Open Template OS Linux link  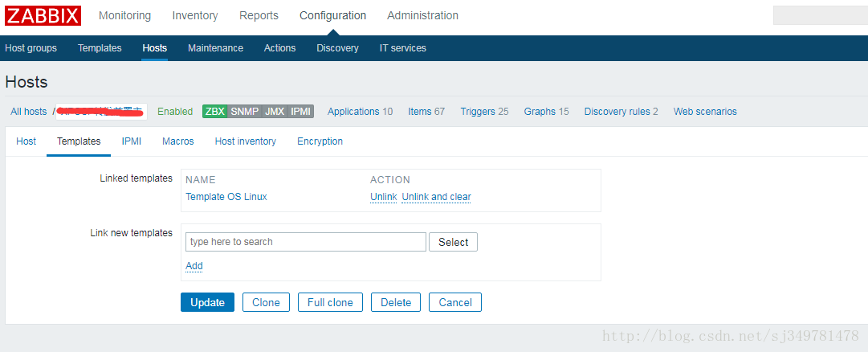coord(226,197)
